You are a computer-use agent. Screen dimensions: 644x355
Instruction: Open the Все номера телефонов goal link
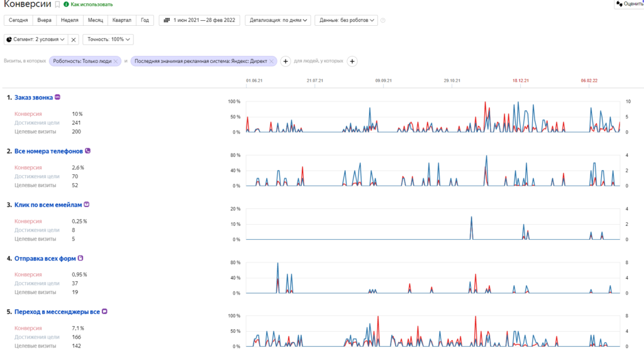coord(48,151)
